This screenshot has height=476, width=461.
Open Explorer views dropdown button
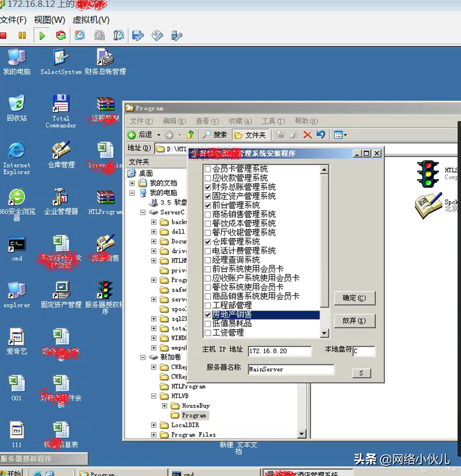(340, 135)
